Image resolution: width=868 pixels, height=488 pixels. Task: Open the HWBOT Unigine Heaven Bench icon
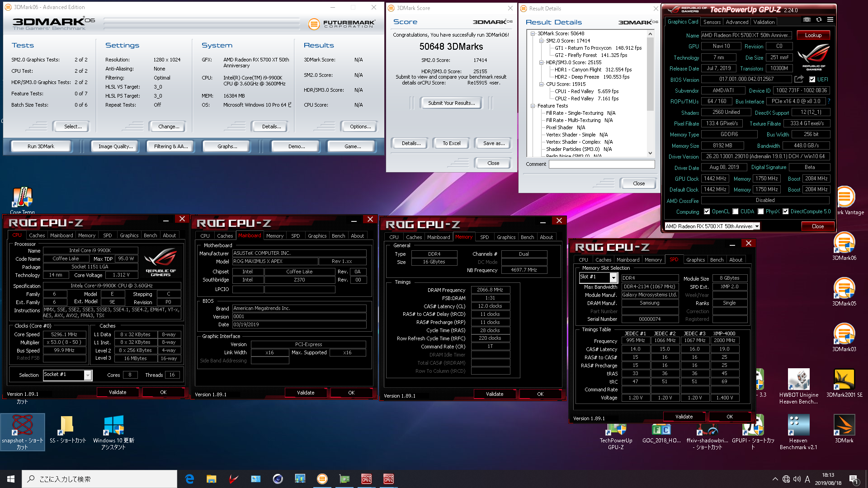coord(798,386)
